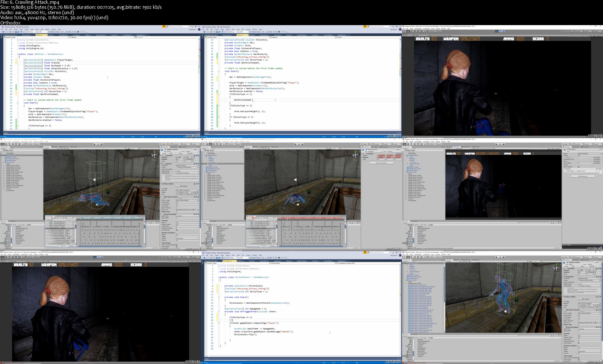The image size is (603, 364).
Task: Open the Account dropdown in the 00:04:24 Unity frame
Action: point(177,144)
